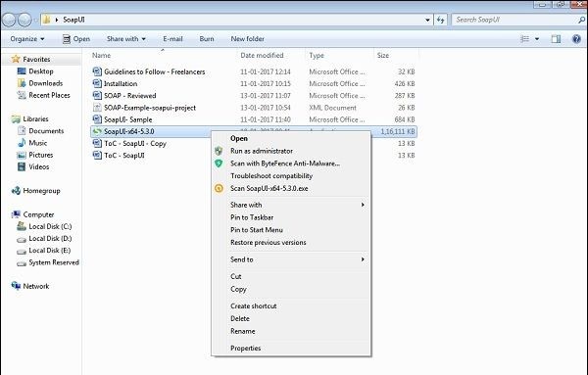Click the Refresh button beside address bar

[441, 20]
